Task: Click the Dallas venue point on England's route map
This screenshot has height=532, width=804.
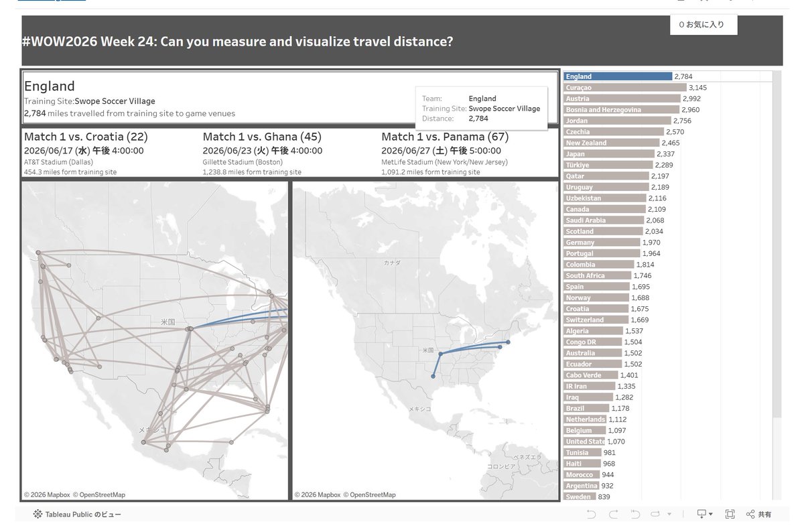Action: [433, 377]
